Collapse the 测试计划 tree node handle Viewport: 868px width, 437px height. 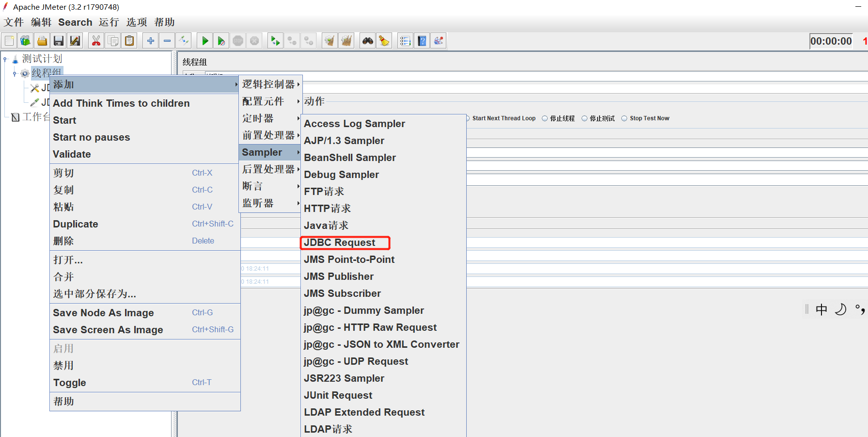pyautogui.click(x=5, y=59)
